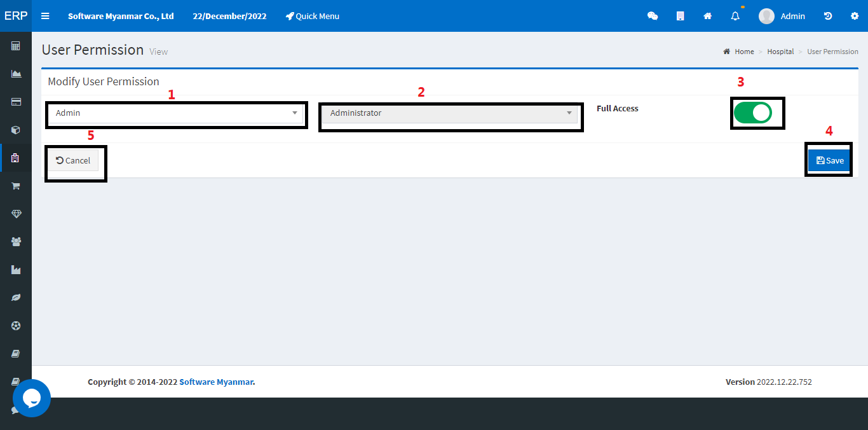Open the calculator module in sidebar
Image resolution: width=868 pixels, height=430 pixels.
coord(16,46)
